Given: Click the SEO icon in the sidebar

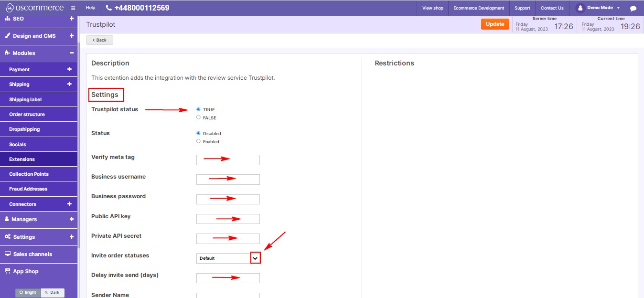Looking at the screenshot, I should pos(7,19).
